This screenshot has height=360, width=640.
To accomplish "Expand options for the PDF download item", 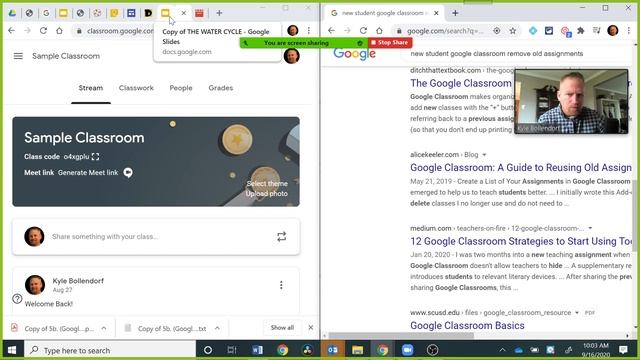I will pos(104,328).
